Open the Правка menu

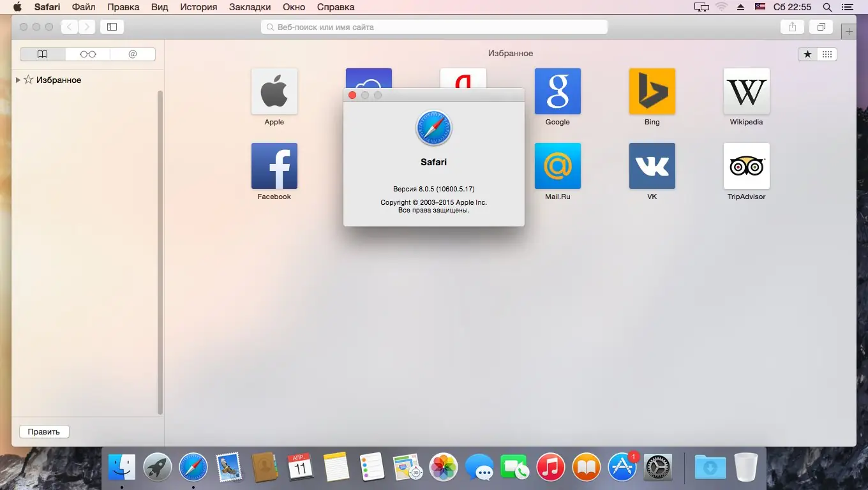click(123, 7)
